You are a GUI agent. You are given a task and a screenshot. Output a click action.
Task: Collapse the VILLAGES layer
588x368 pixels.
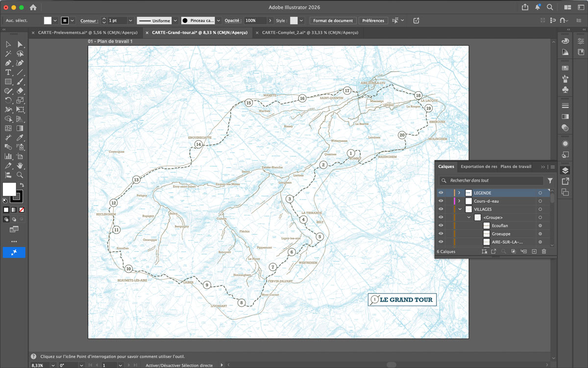460,210
